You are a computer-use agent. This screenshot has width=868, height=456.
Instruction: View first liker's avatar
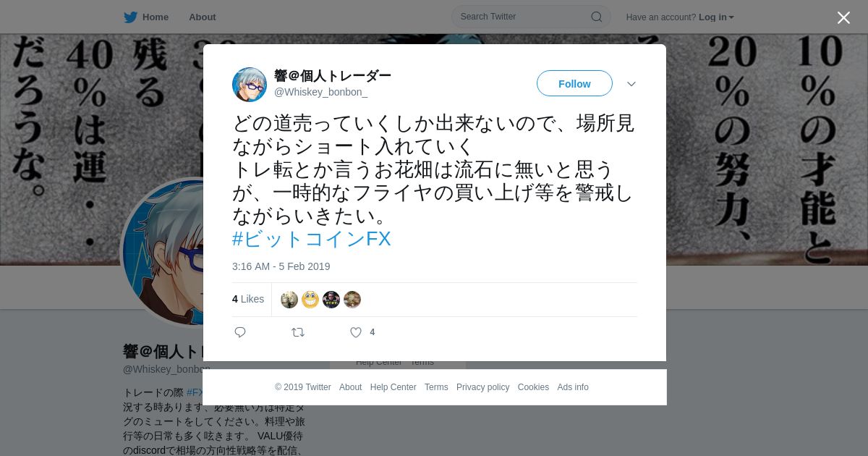pos(289,300)
